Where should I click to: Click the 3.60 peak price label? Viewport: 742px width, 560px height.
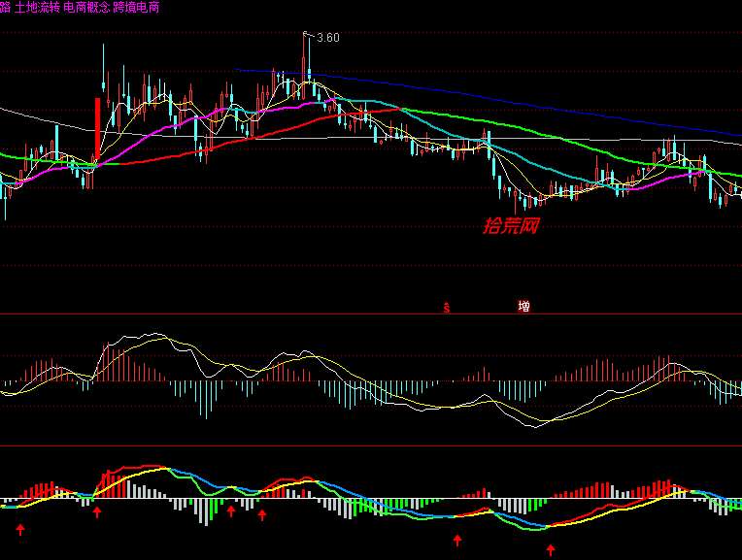[327, 38]
